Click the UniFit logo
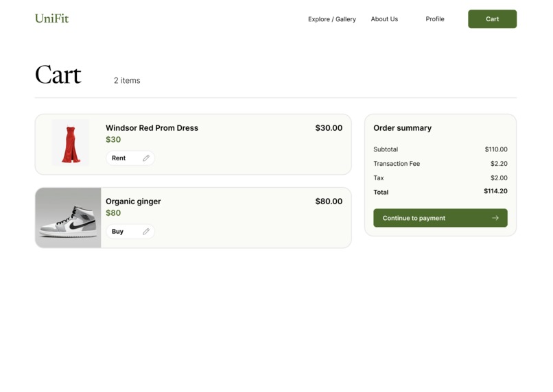 pos(51,19)
